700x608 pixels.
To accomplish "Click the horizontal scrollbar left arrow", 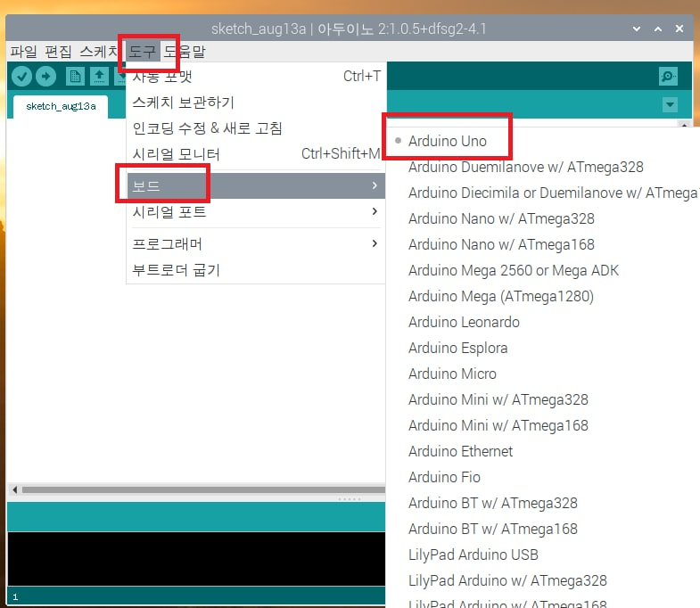I will coord(15,489).
